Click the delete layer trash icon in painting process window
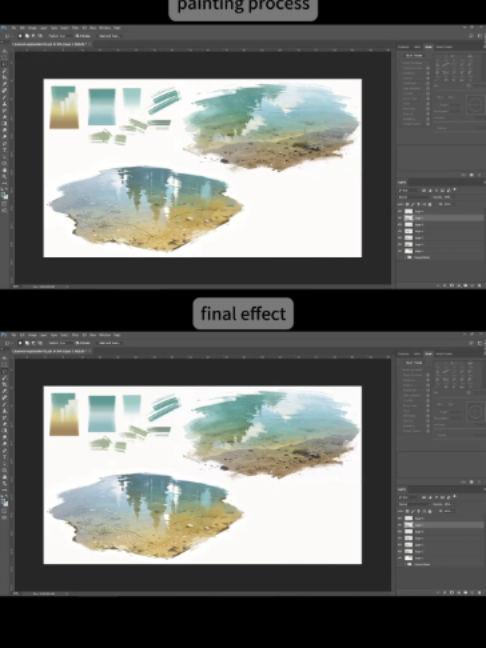Viewport: 486px width, 648px height. tap(479, 285)
